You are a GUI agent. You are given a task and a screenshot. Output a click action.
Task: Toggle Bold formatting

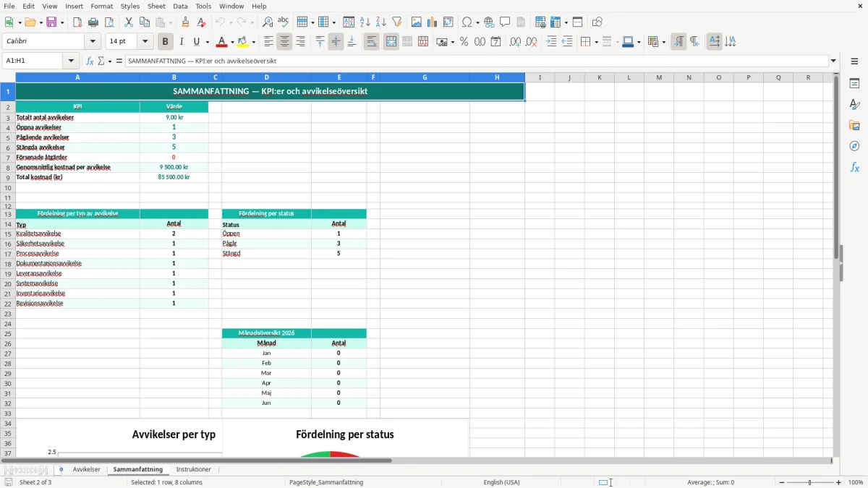166,42
